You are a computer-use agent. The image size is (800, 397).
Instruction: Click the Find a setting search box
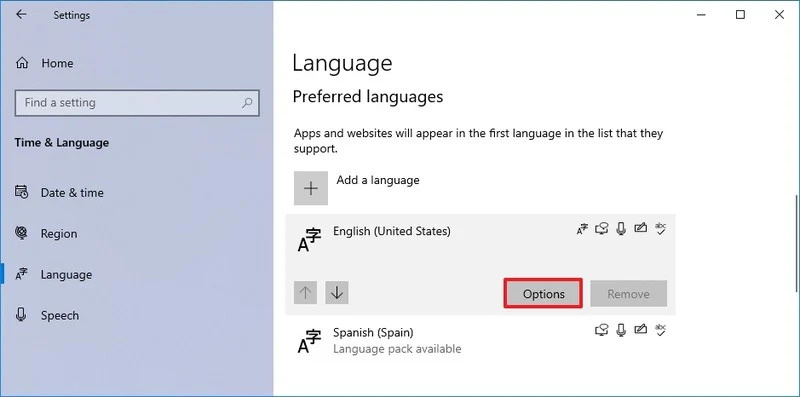(137, 103)
